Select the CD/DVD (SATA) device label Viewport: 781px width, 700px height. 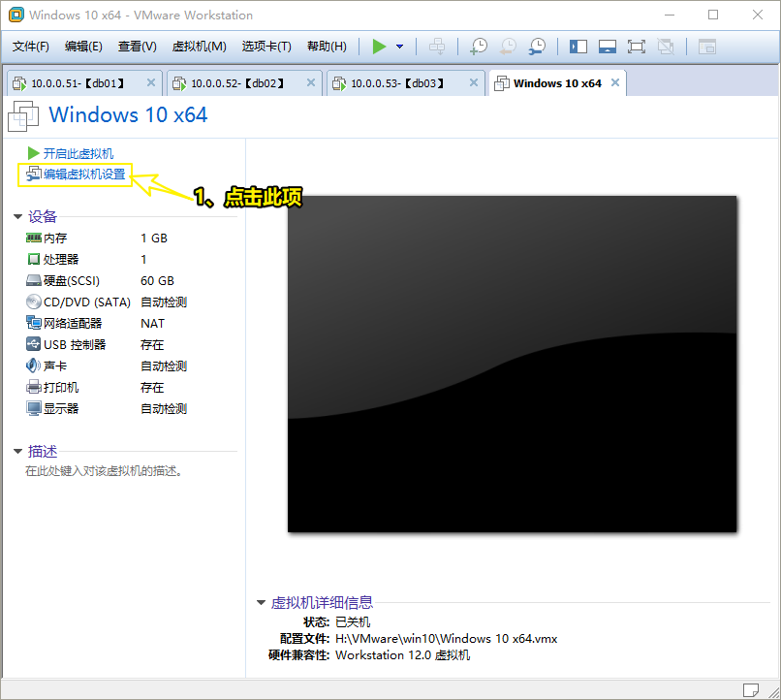coord(87,302)
